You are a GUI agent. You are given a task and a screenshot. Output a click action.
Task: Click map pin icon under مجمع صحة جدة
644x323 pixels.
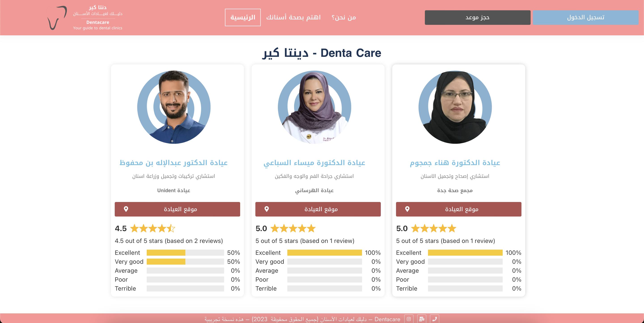407,209
